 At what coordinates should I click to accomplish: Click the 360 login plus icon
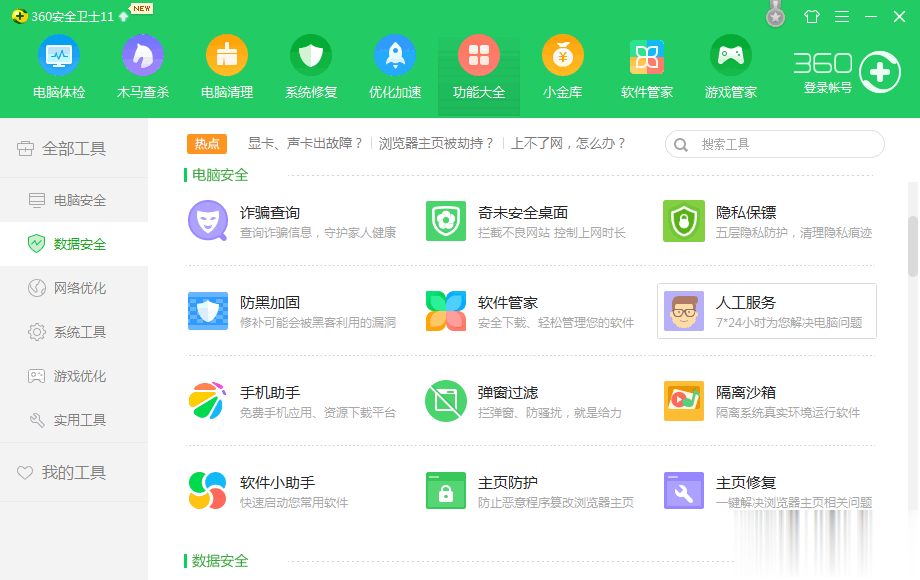(880, 73)
